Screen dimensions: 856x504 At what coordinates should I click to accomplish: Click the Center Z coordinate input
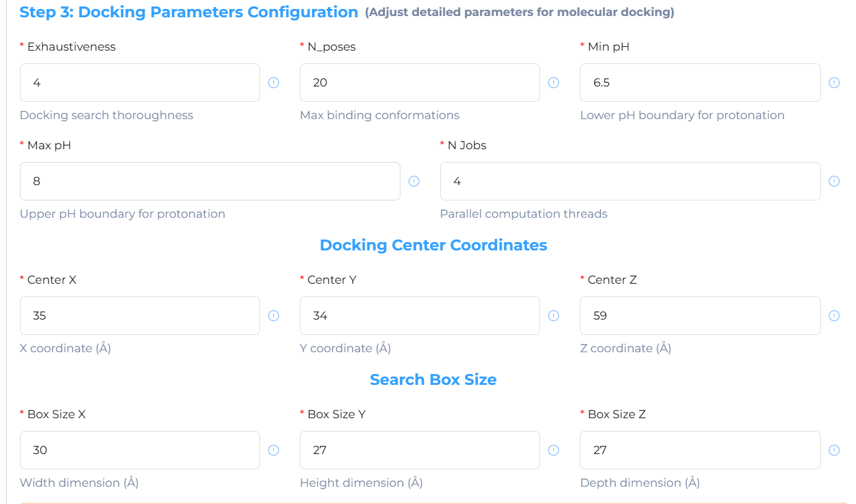point(700,316)
